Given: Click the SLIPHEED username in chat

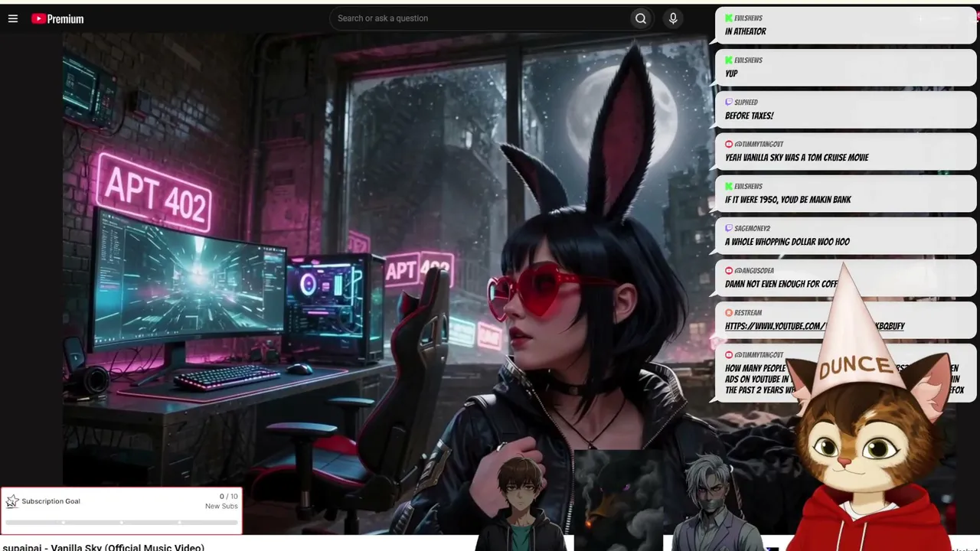Looking at the screenshot, I should coord(746,103).
